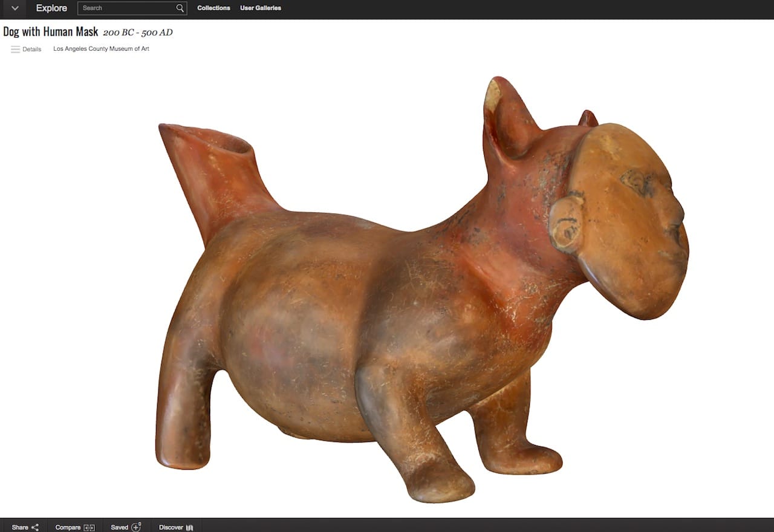Screen dimensions: 774x532
Task: Select the Compare split-view icon
Action: click(88, 527)
